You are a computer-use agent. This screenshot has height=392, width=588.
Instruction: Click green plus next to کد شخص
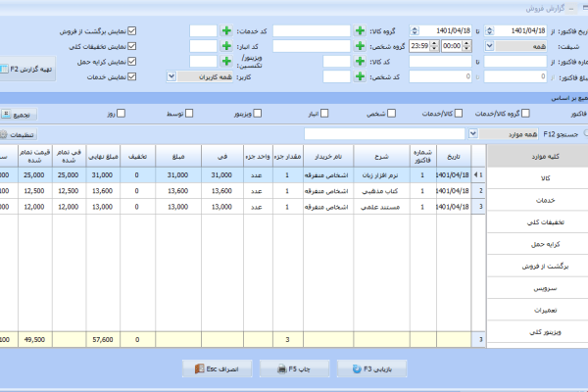click(x=360, y=76)
